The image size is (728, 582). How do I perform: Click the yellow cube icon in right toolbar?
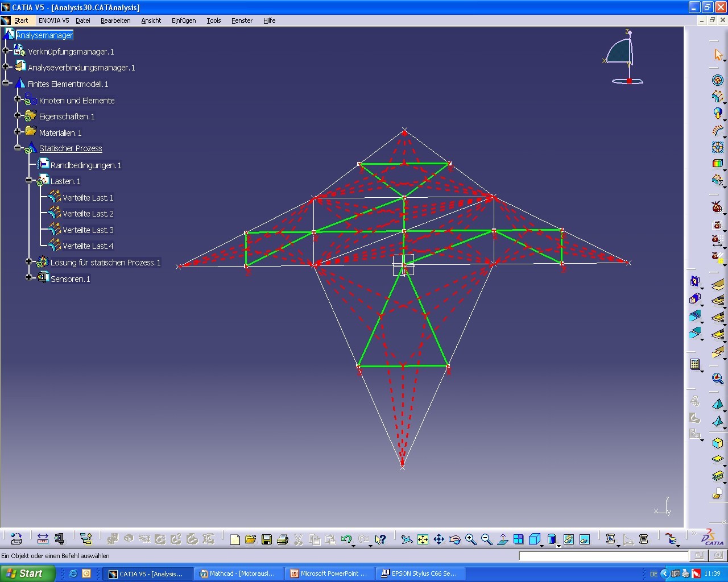(718, 443)
